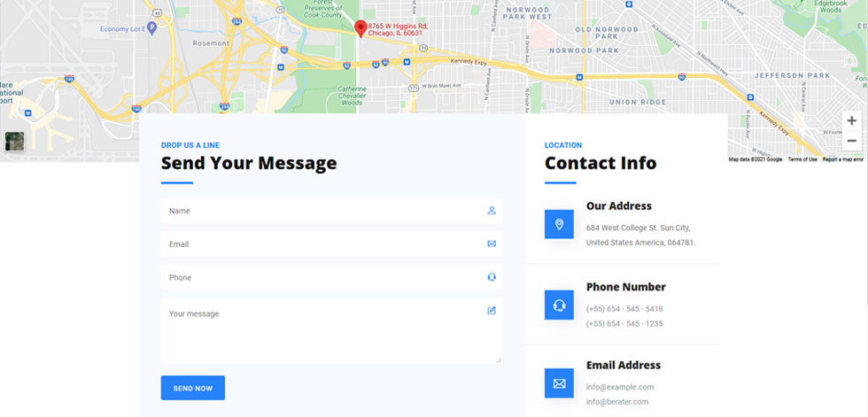
Task: Click phone number ending in 5418
Action: 624,309
